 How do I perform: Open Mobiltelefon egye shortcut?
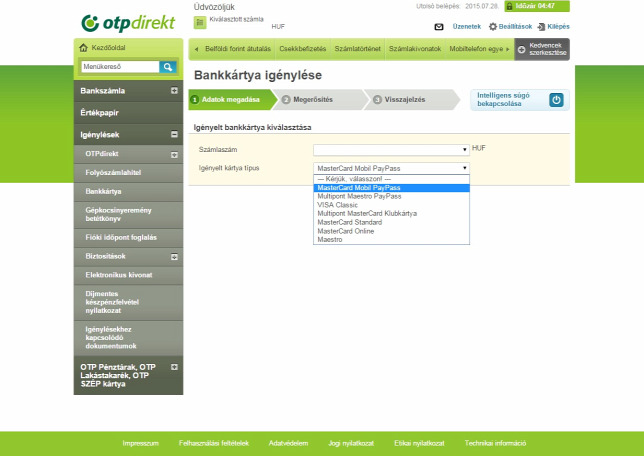click(476, 49)
